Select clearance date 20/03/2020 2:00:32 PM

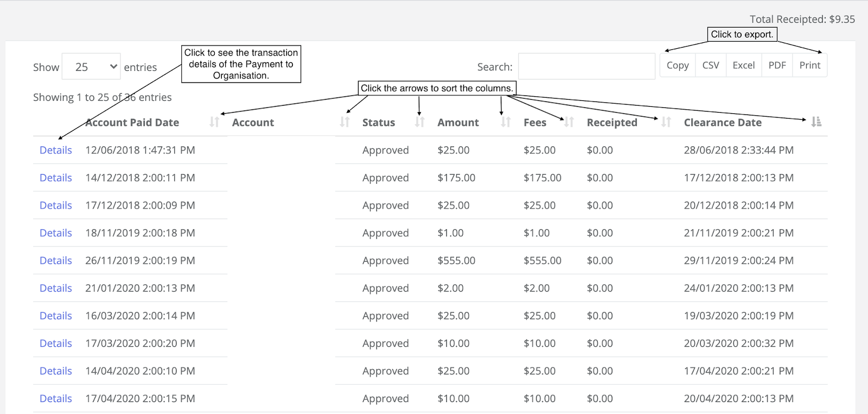(x=738, y=344)
